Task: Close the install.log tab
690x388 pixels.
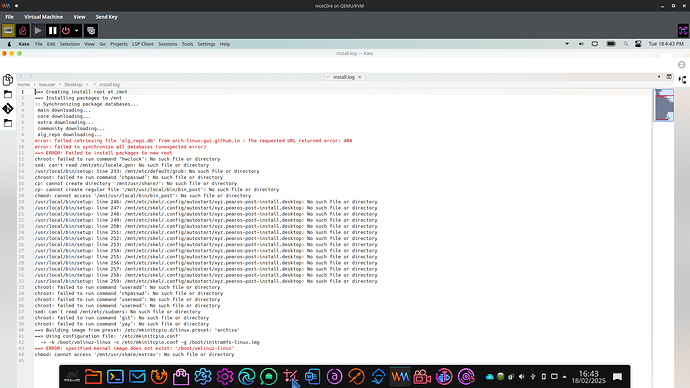Action: [x=360, y=77]
